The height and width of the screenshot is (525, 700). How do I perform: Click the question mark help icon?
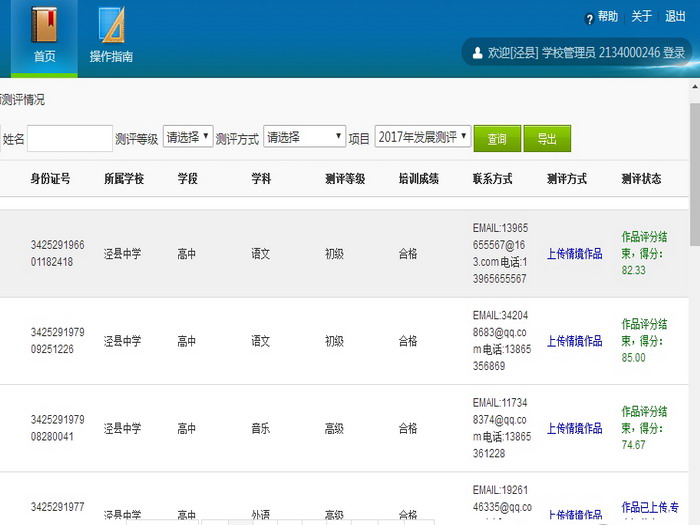589,18
